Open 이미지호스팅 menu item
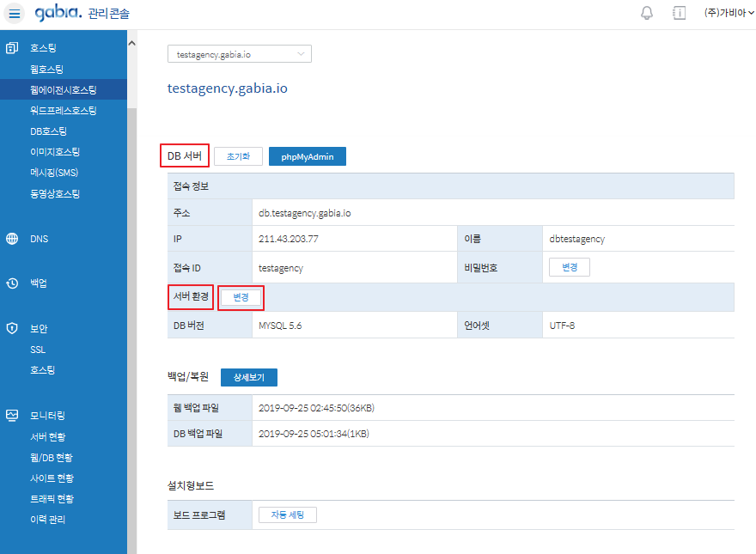 pyautogui.click(x=55, y=152)
